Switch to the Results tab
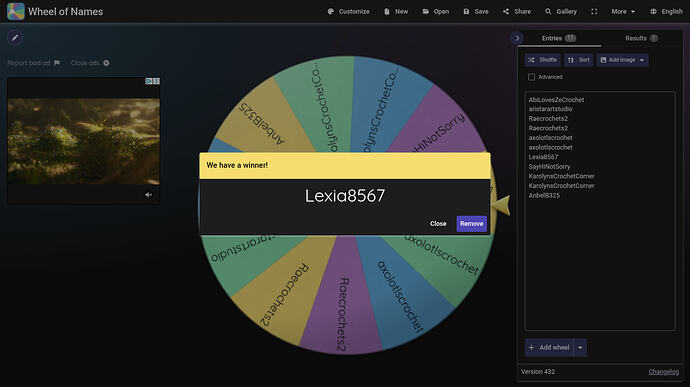The height and width of the screenshot is (387, 690). (x=642, y=38)
